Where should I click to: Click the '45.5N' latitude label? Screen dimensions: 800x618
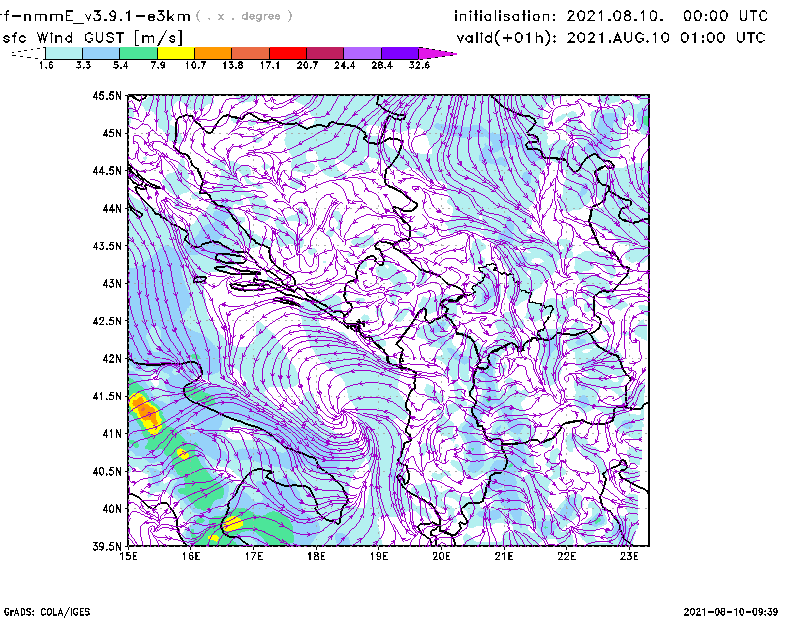(x=107, y=95)
